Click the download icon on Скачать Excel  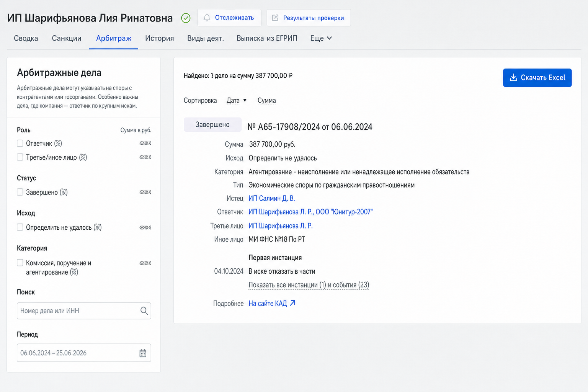click(513, 77)
